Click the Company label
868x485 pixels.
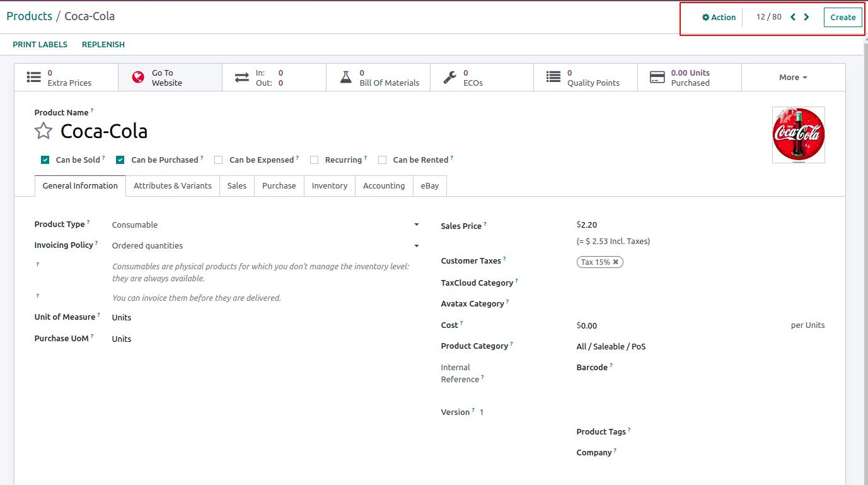(594, 453)
